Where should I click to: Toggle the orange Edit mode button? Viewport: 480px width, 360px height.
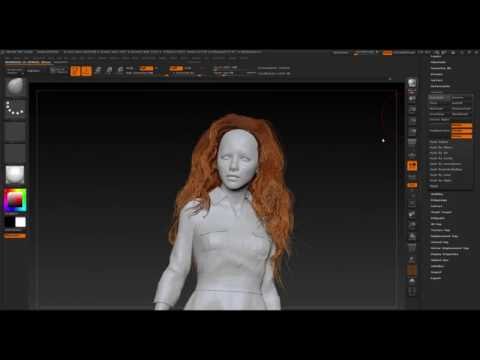click(75, 71)
